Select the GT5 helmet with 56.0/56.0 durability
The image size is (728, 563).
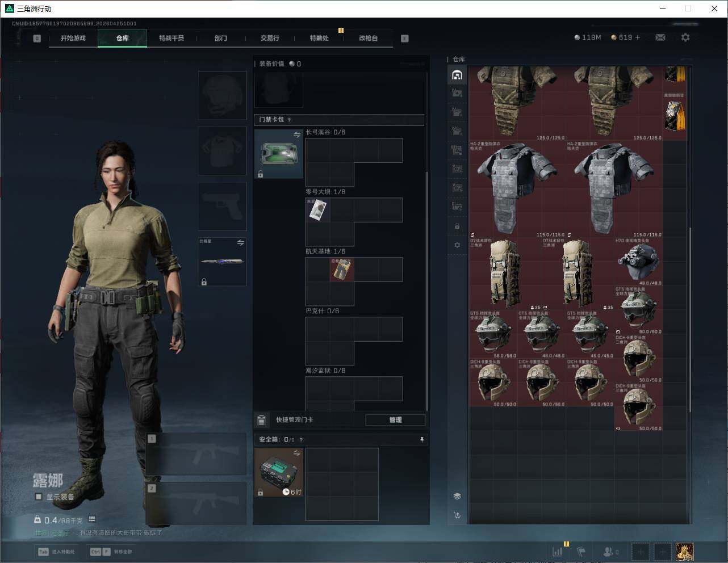(493, 334)
